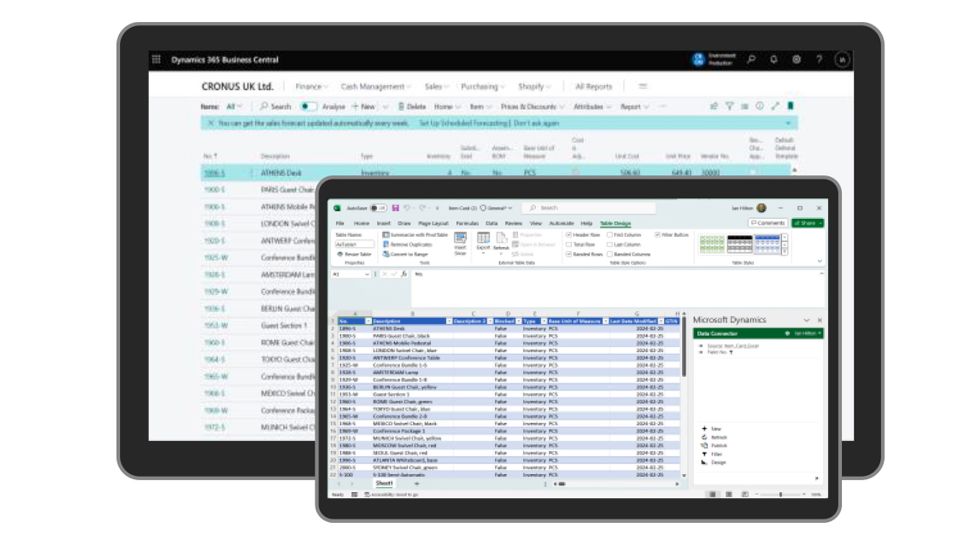Click the bookmark icon in Business Central

pyautogui.click(x=791, y=106)
